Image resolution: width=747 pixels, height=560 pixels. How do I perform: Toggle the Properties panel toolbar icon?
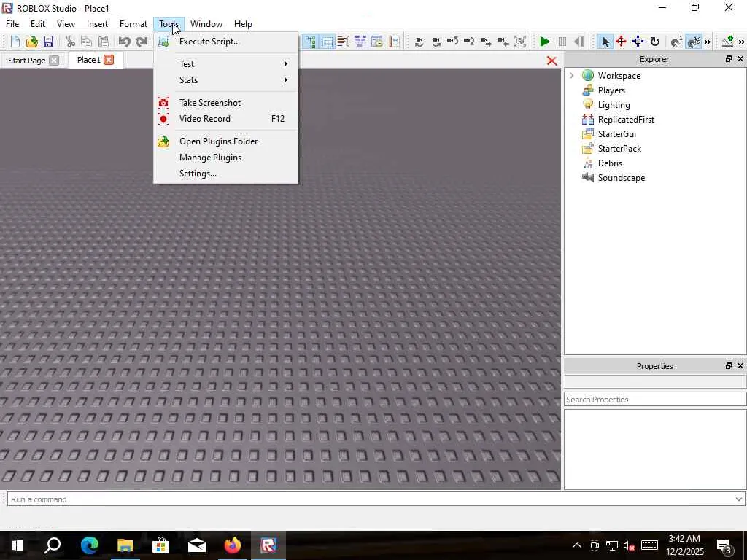click(328, 42)
